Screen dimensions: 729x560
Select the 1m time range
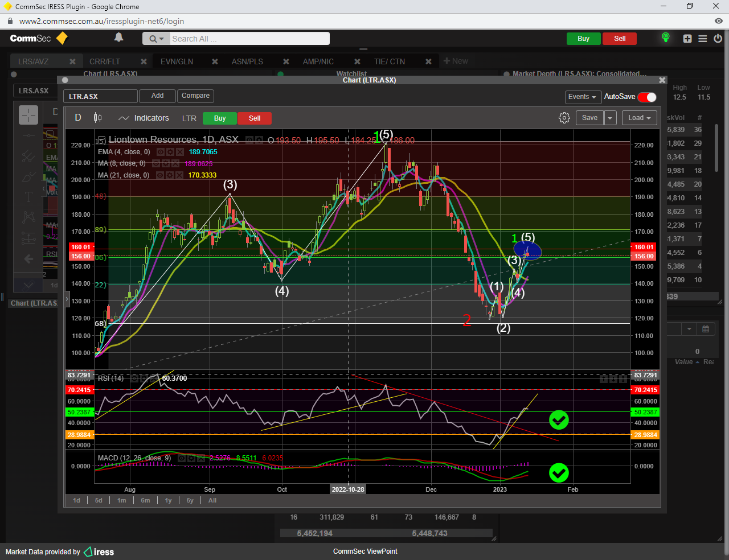(x=121, y=501)
